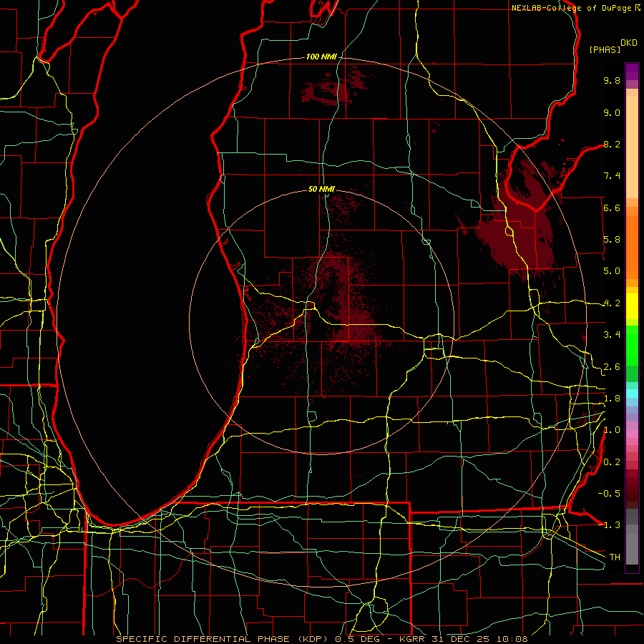
Task: Click the -0.5 value on the legend
Action: click(x=609, y=494)
